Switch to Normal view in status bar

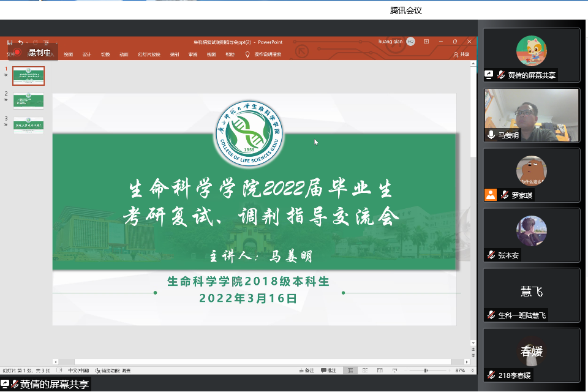pyautogui.click(x=350, y=371)
